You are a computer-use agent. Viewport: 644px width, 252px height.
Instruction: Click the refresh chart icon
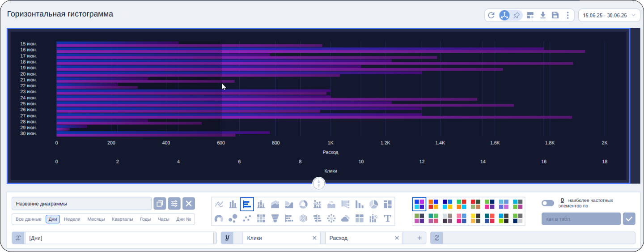point(491,15)
